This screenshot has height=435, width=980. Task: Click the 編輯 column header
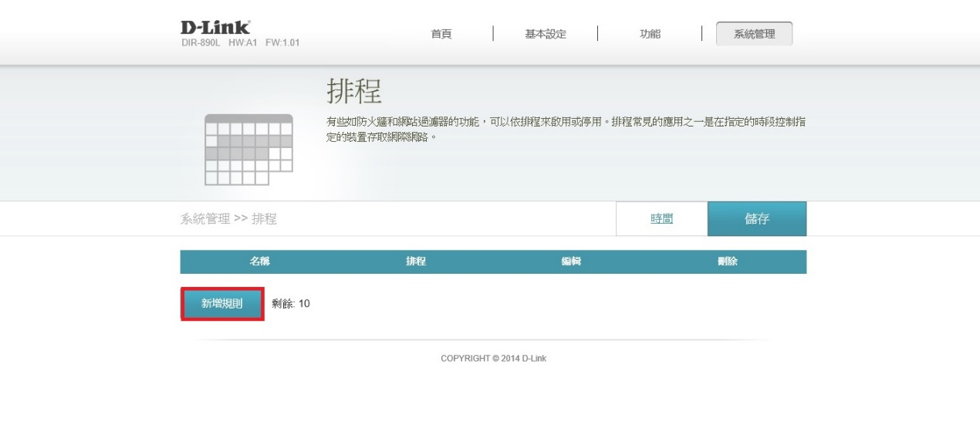click(571, 261)
